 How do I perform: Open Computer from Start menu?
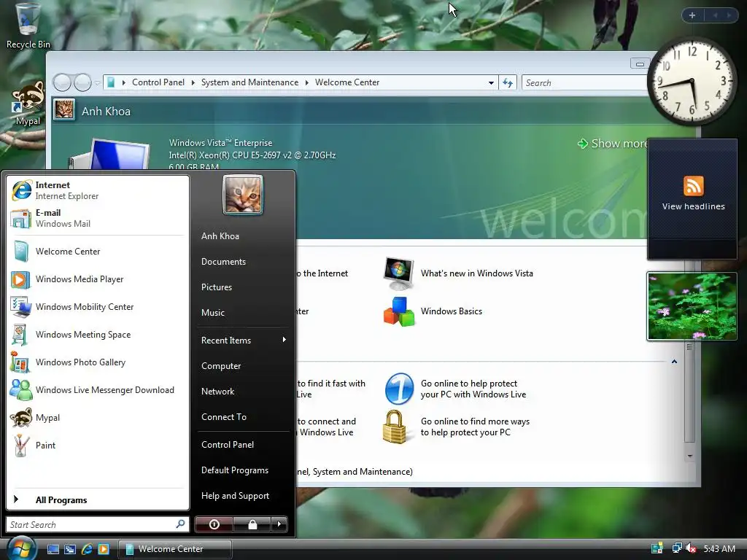244,366
